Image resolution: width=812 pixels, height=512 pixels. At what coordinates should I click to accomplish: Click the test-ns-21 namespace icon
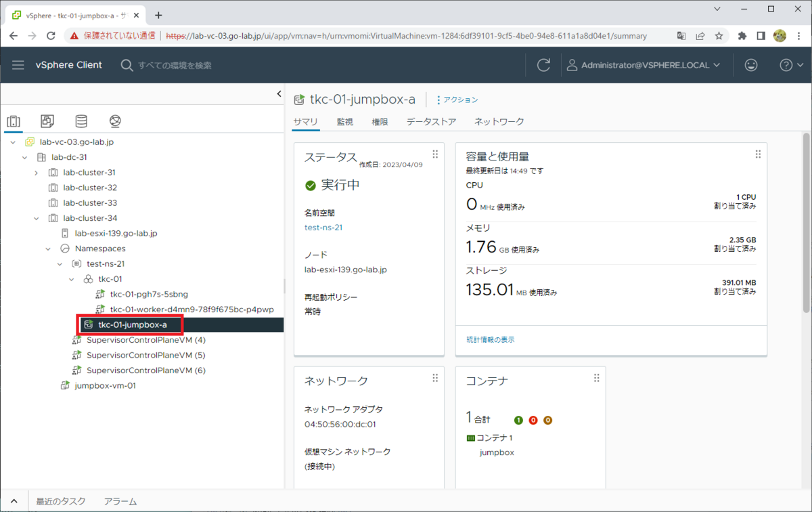tap(76, 263)
